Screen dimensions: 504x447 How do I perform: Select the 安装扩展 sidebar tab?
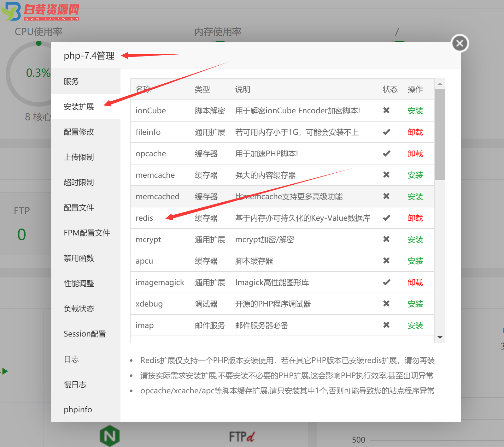point(86,107)
